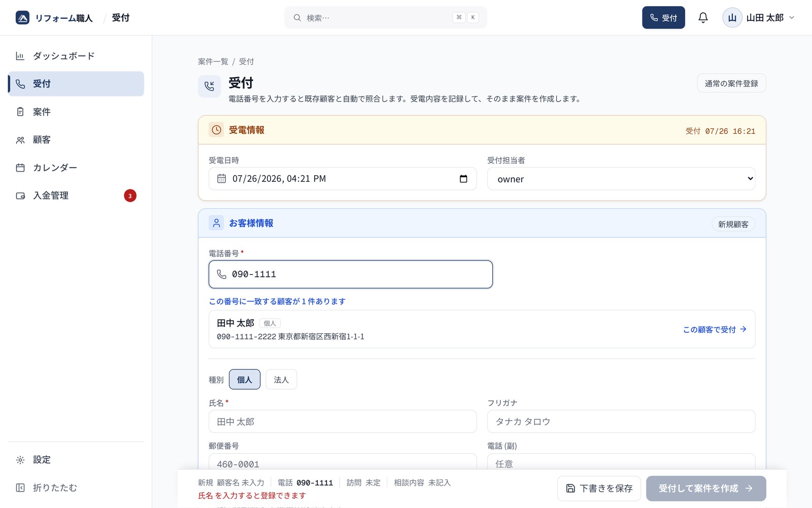812x508 pixels.
Task: Click the 山 user avatar
Action: 732,18
